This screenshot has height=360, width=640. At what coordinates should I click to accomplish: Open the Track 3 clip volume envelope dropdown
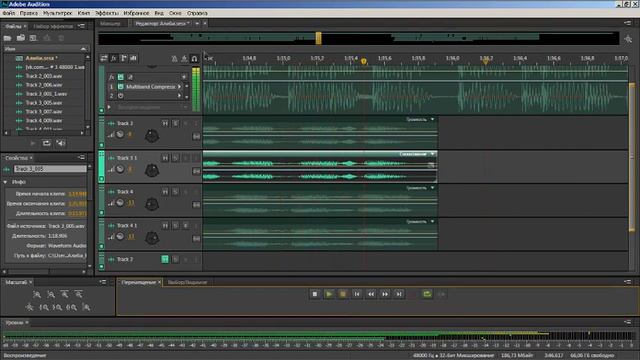pyautogui.click(x=433, y=120)
